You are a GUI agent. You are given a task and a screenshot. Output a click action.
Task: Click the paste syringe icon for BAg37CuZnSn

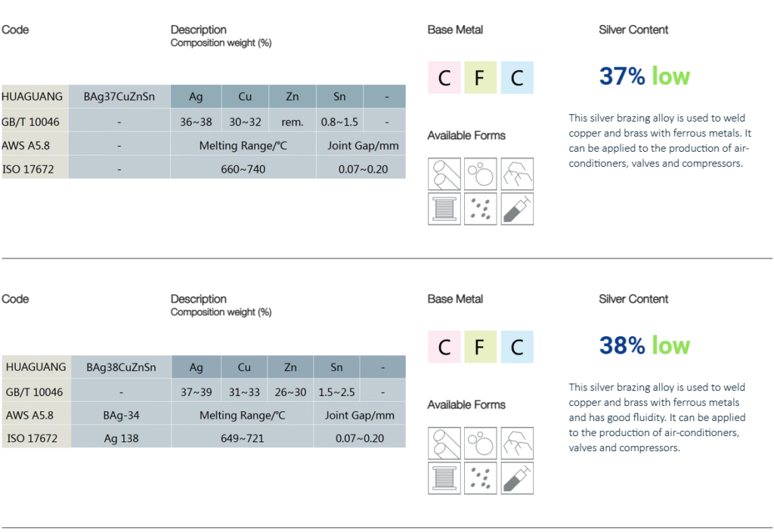click(x=517, y=209)
